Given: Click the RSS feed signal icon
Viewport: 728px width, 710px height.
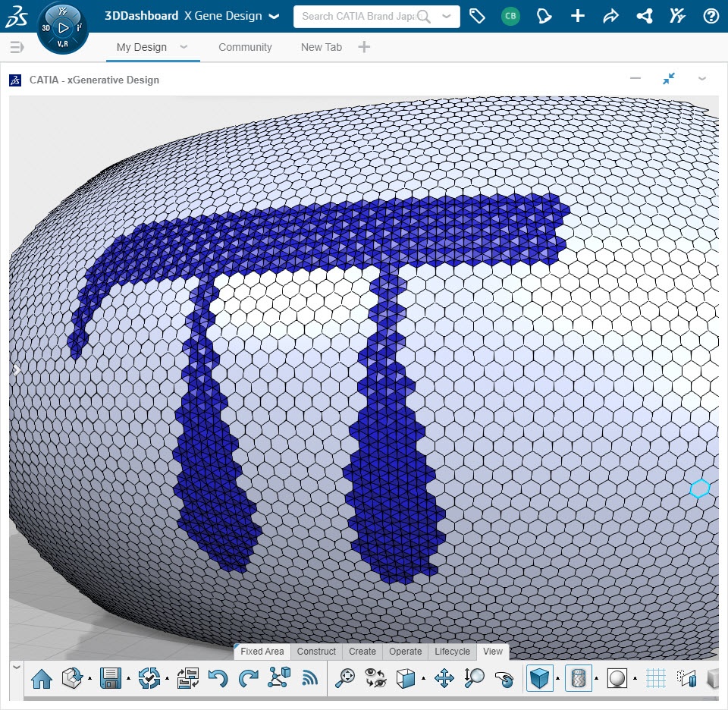Looking at the screenshot, I should (x=309, y=679).
